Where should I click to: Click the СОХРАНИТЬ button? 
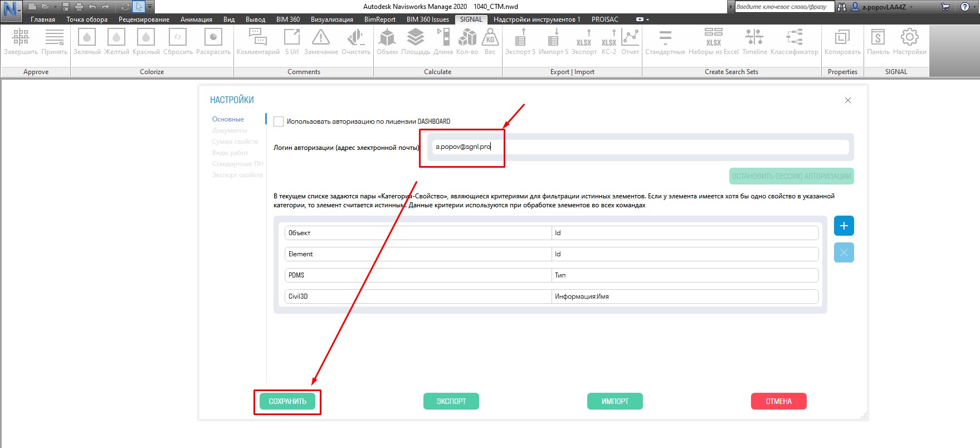point(287,401)
